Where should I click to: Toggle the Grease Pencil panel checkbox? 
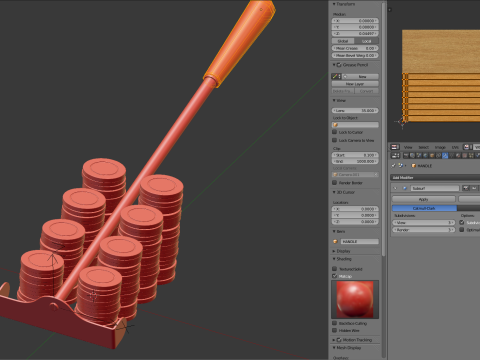339,65
